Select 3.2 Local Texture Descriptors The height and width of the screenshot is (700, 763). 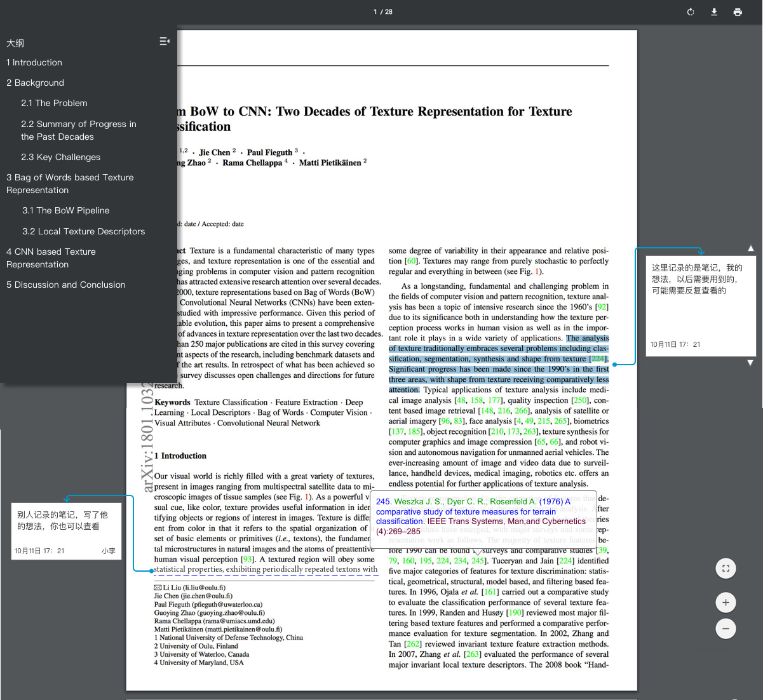[x=83, y=231]
